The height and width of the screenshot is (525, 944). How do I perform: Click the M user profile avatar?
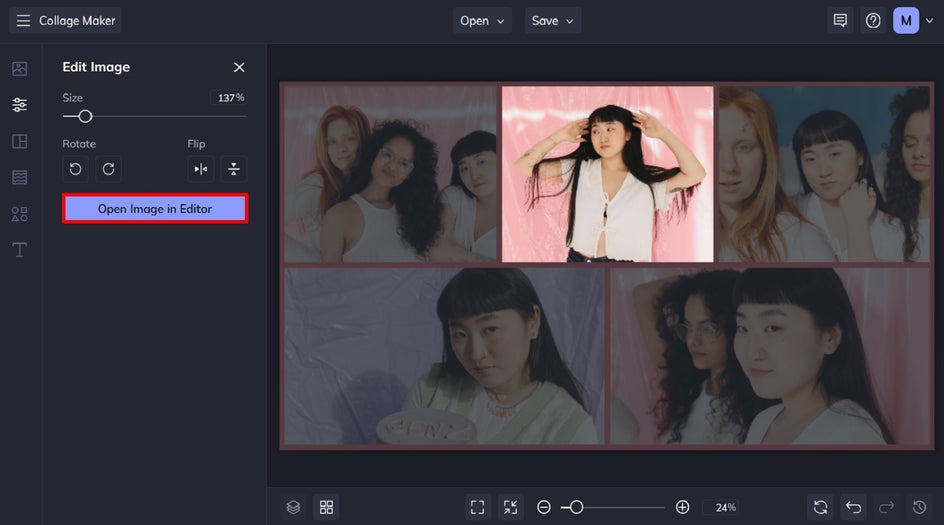pyautogui.click(x=905, y=20)
